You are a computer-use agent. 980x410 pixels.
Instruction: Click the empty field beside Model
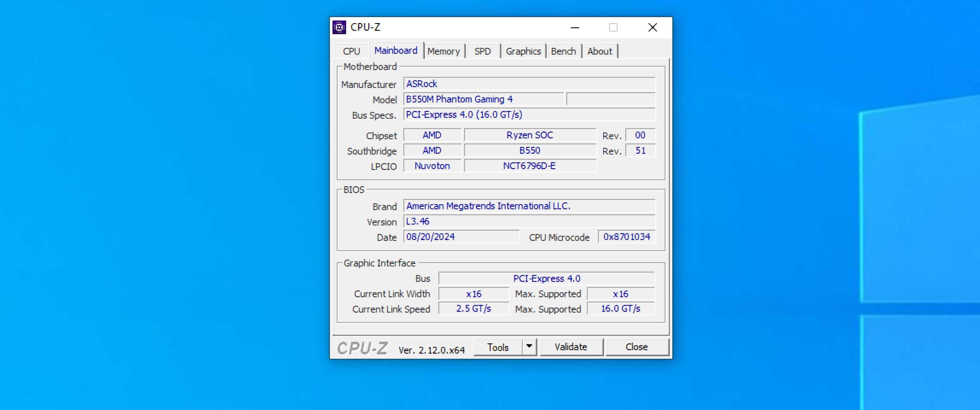pyautogui.click(x=611, y=99)
